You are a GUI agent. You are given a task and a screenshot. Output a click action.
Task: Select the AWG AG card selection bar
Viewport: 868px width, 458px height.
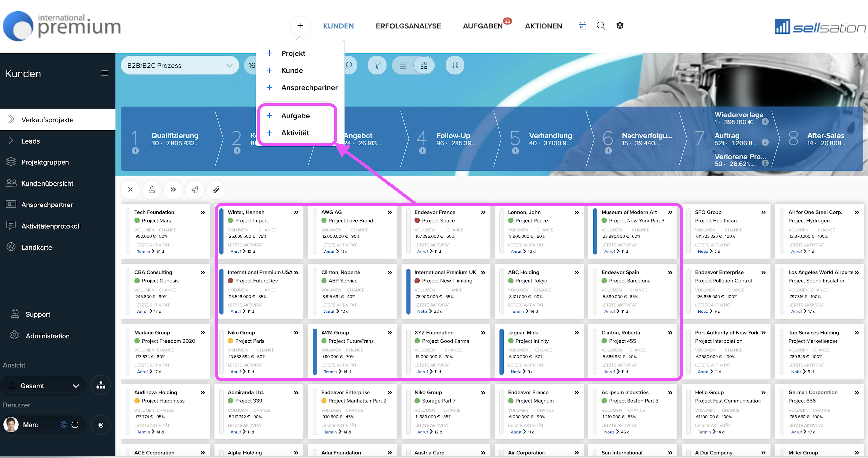(315, 231)
